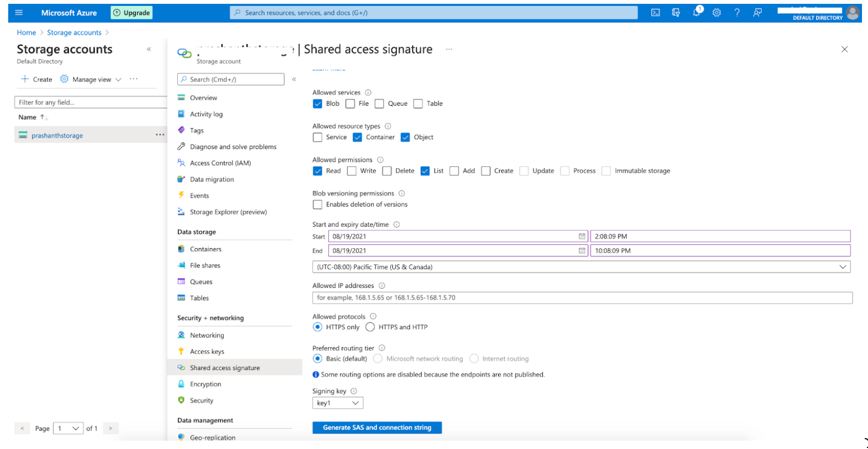The image size is (868, 449).
Task: Uncheck the Blob service checkbox
Action: click(317, 103)
